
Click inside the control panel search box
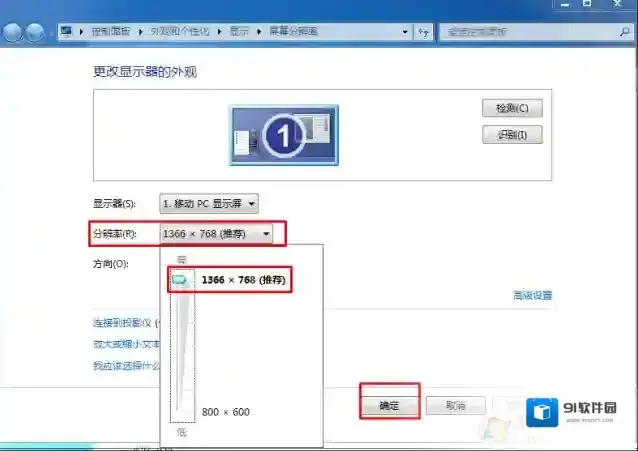click(490, 32)
